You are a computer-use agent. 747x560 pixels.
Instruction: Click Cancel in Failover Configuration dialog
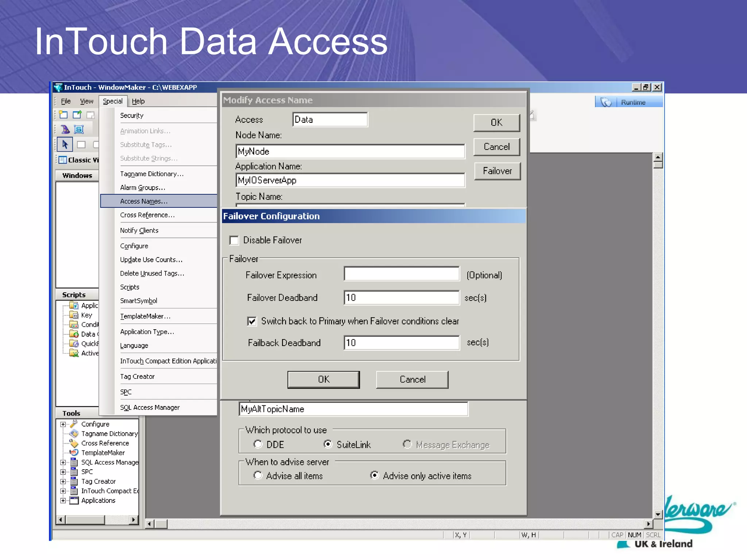[x=412, y=380]
